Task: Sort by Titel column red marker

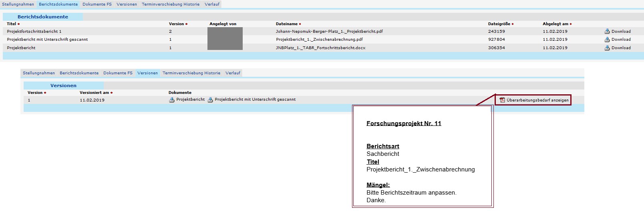Action: 19,24
